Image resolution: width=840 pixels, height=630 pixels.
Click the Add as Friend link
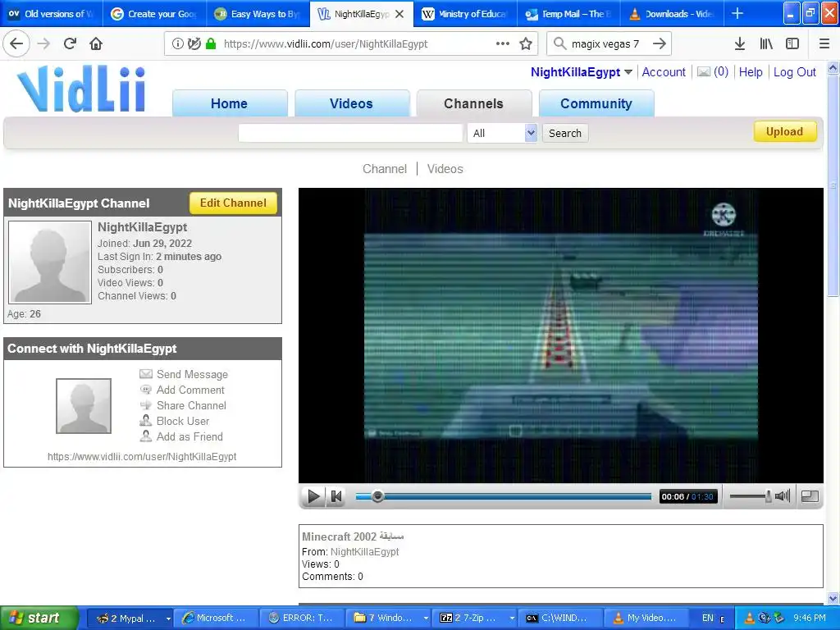coord(189,436)
